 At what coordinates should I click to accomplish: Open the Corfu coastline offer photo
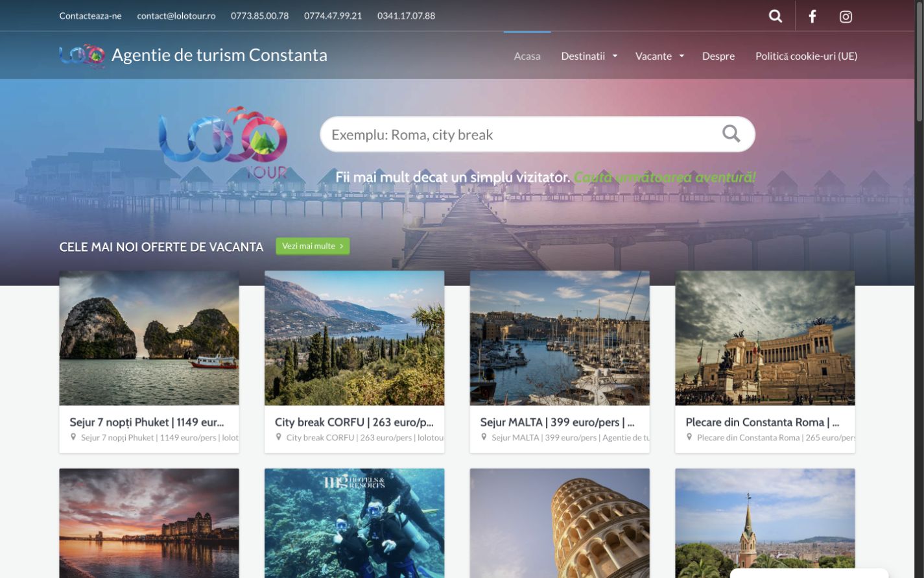[x=354, y=338]
